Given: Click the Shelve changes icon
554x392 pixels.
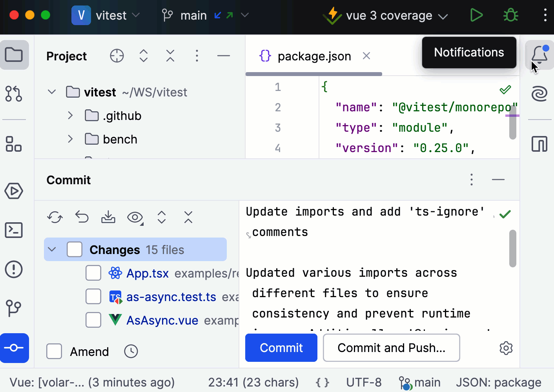Looking at the screenshot, I should point(108,217).
